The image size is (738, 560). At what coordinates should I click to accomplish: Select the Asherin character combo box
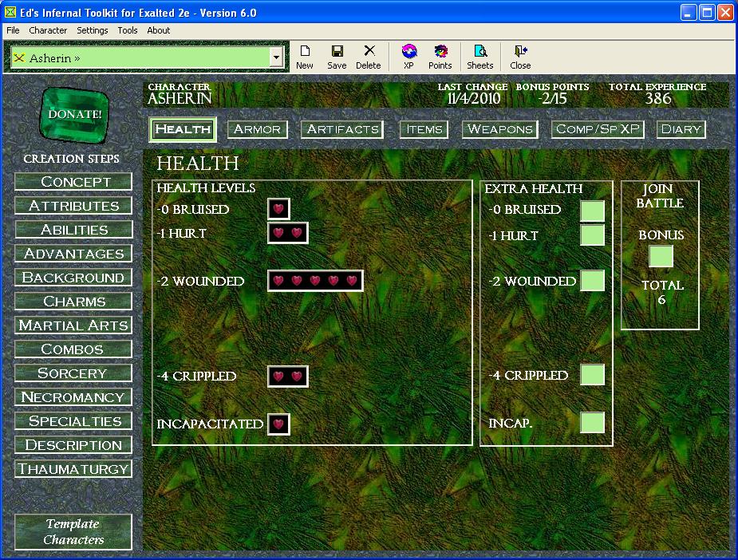(146, 58)
